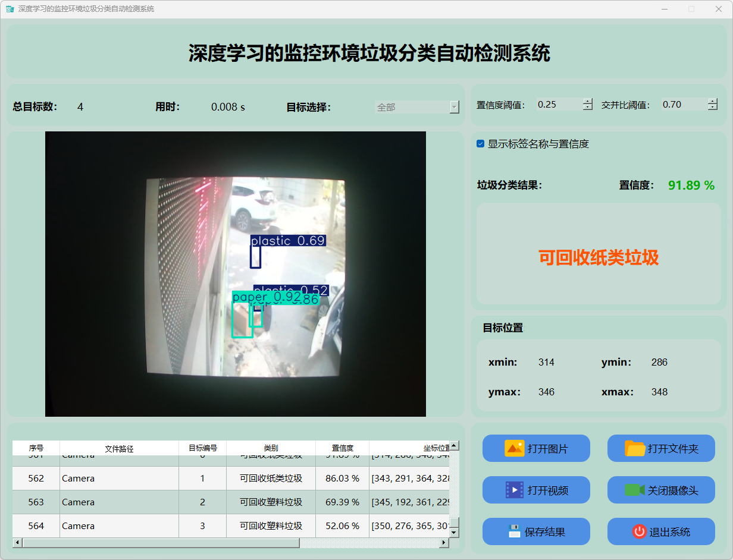The width and height of the screenshot is (733, 560).
Task: Toggle 显示标签名称与置信度 checkbox
Action: [481, 144]
